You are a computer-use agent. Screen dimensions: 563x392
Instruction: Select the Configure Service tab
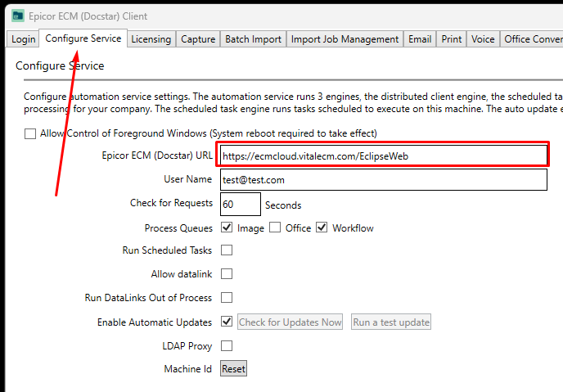tap(83, 38)
